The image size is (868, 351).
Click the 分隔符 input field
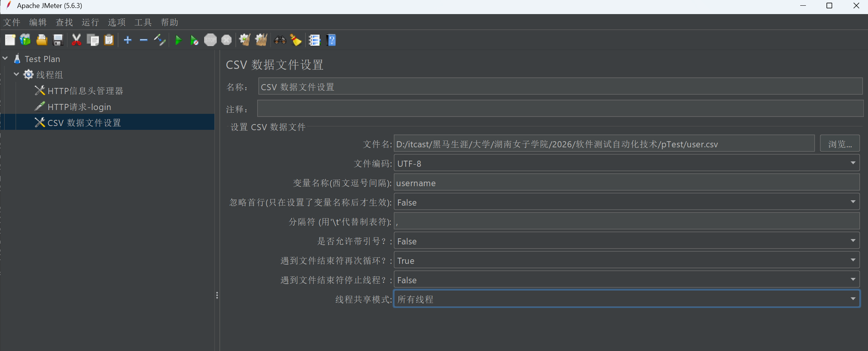coord(627,222)
